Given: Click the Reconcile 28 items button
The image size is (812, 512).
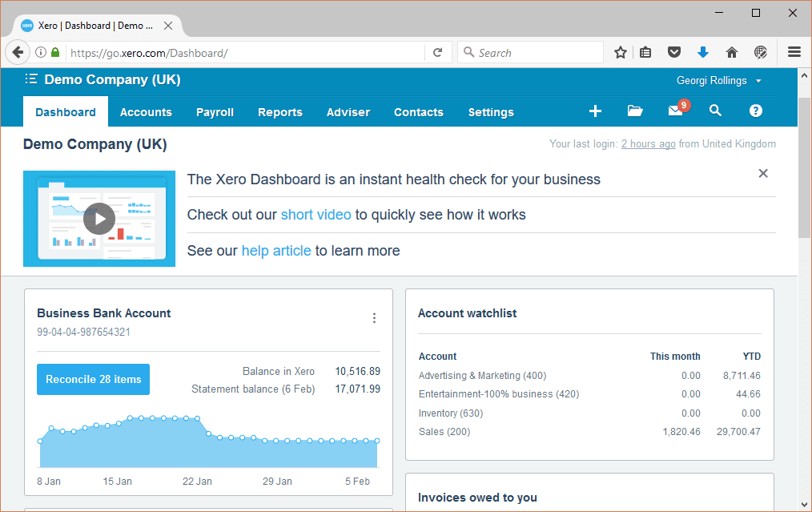Looking at the screenshot, I should 93,379.
